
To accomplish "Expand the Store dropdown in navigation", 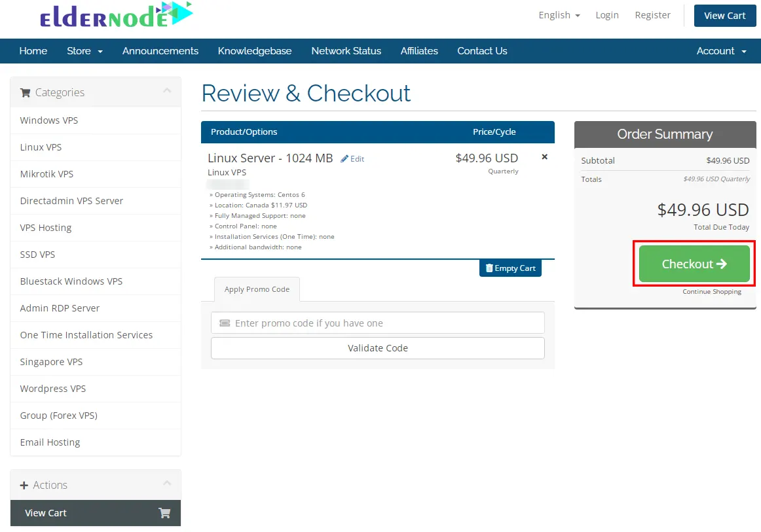I will tap(84, 50).
